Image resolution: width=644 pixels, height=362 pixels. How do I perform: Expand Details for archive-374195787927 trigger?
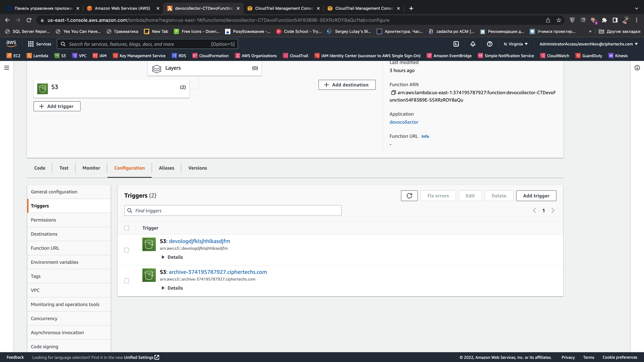click(x=172, y=288)
